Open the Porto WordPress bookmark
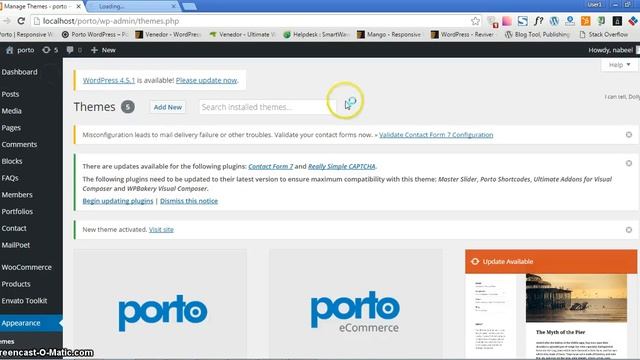Screen dimensions: 640x360 [x=95, y=35]
